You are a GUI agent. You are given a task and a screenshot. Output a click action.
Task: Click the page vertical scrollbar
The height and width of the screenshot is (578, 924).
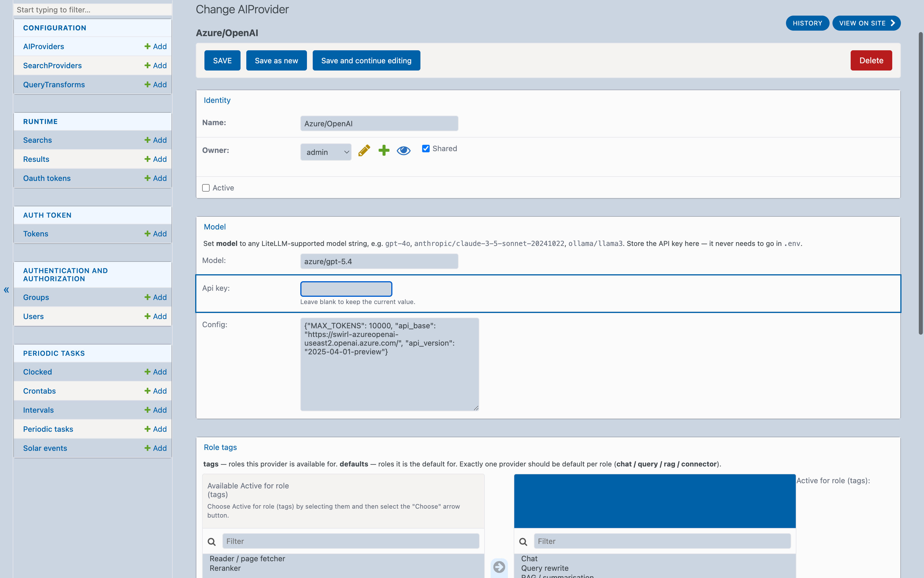tap(920, 184)
